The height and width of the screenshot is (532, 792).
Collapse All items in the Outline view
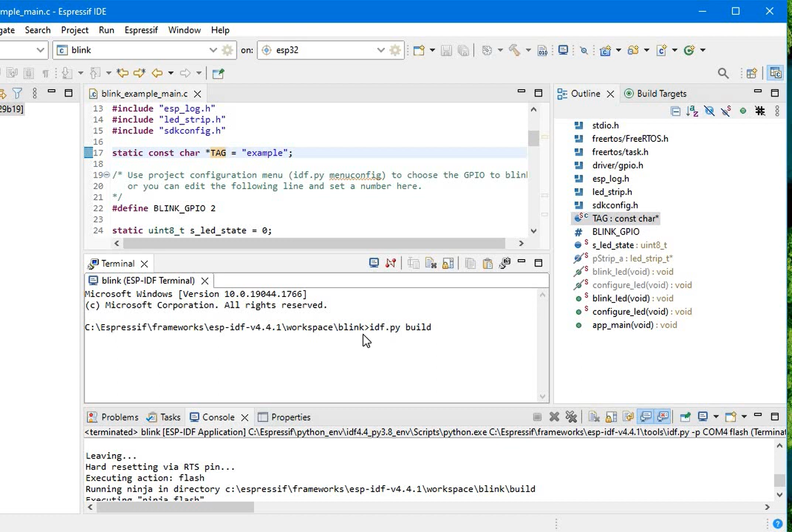pyautogui.click(x=676, y=111)
